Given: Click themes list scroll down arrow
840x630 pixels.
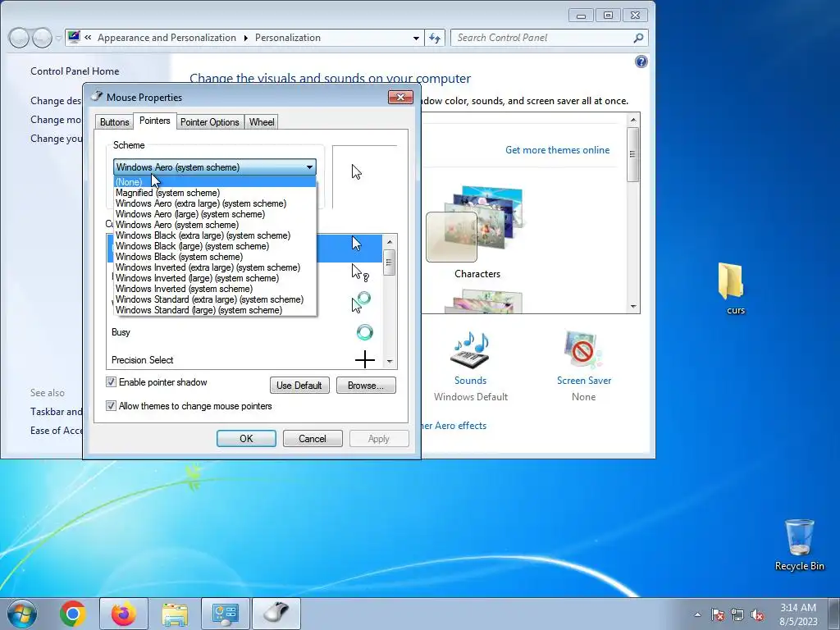Looking at the screenshot, I should pyautogui.click(x=632, y=307).
